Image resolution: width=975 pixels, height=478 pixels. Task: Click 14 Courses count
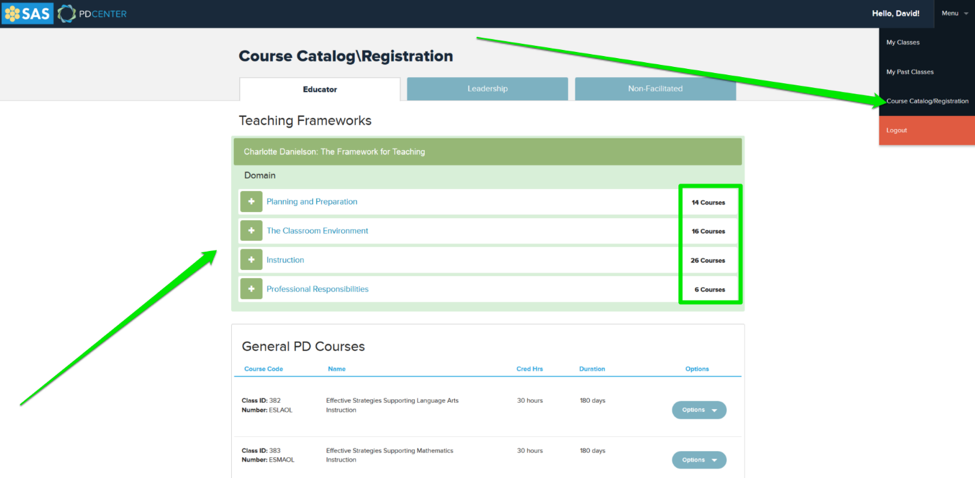pyautogui.click(x=708, y=203)
